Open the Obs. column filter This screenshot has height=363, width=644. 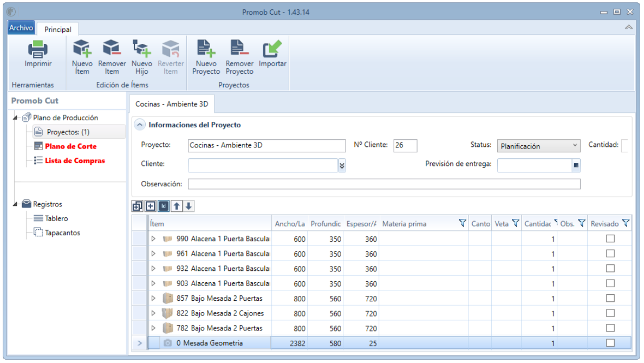[x=582, y=223]
